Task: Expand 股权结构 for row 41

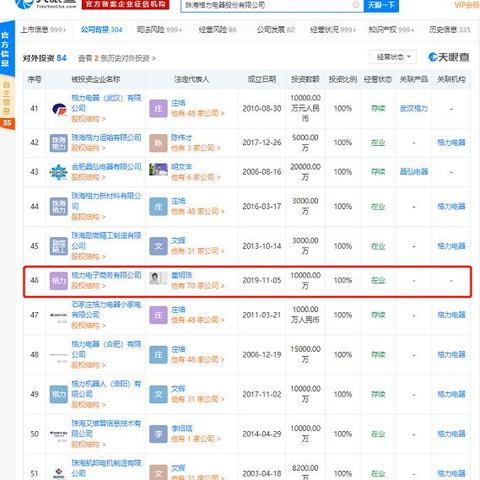Action: pyautogui.click(x=88, y=119)
